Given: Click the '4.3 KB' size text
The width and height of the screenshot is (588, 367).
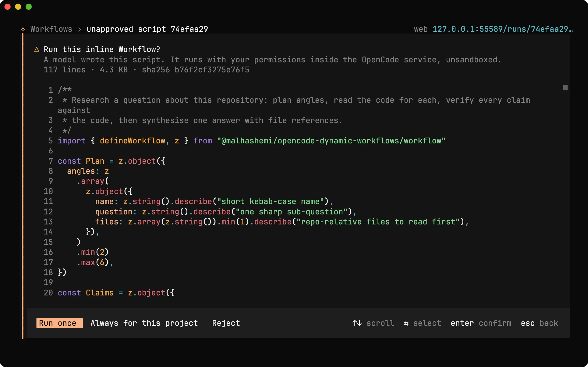Looking at the screenshot, I should 114,70.
